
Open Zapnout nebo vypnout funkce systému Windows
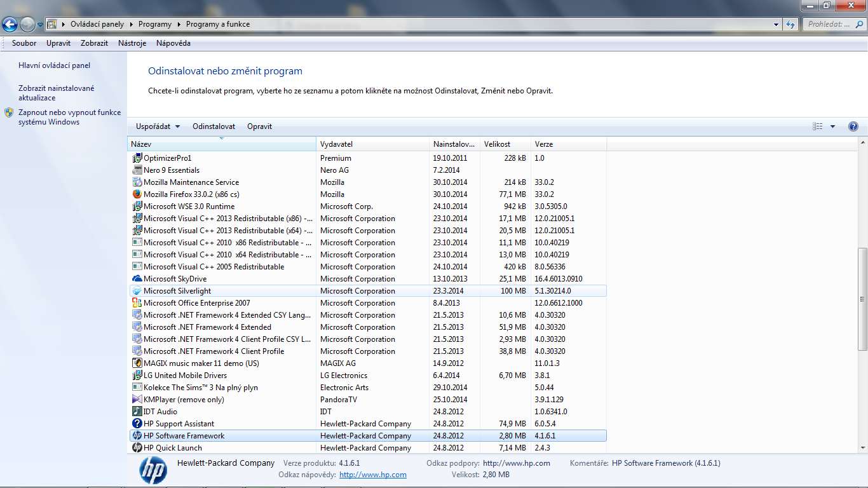tap(69, 117)
